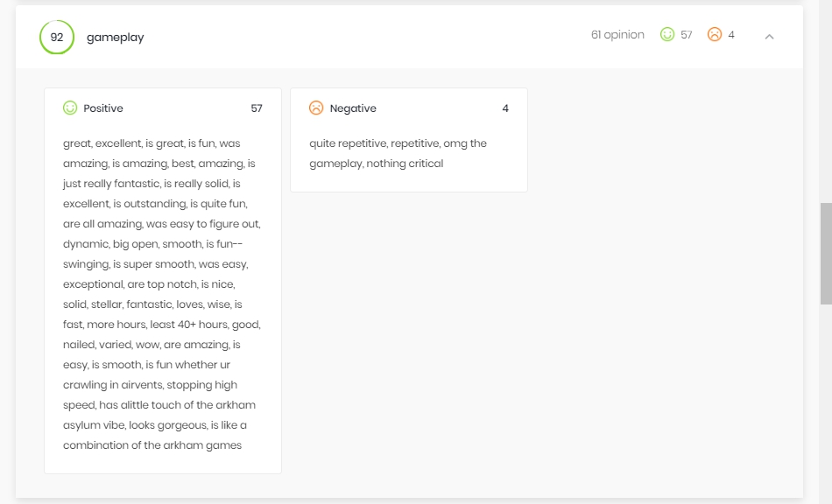Image resolution: width=832 pixels, height=504 pixels.
Task: Click the 61 opinion label
Action: [617, 35]
